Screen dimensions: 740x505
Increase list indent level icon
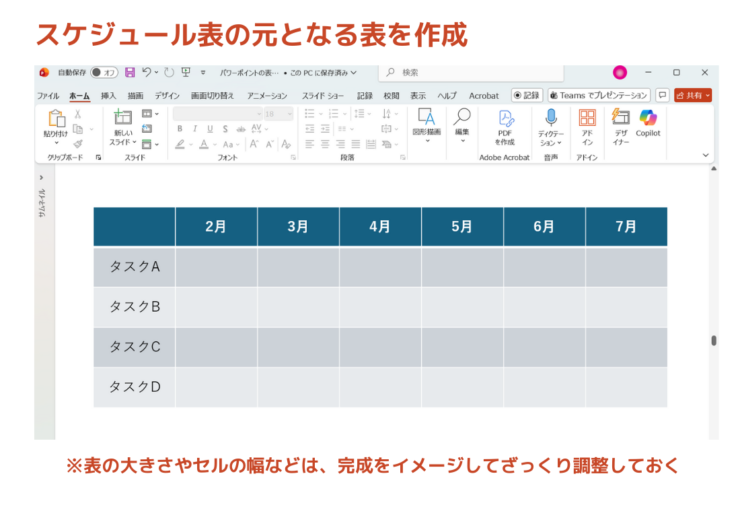click(x=325, y=129)
